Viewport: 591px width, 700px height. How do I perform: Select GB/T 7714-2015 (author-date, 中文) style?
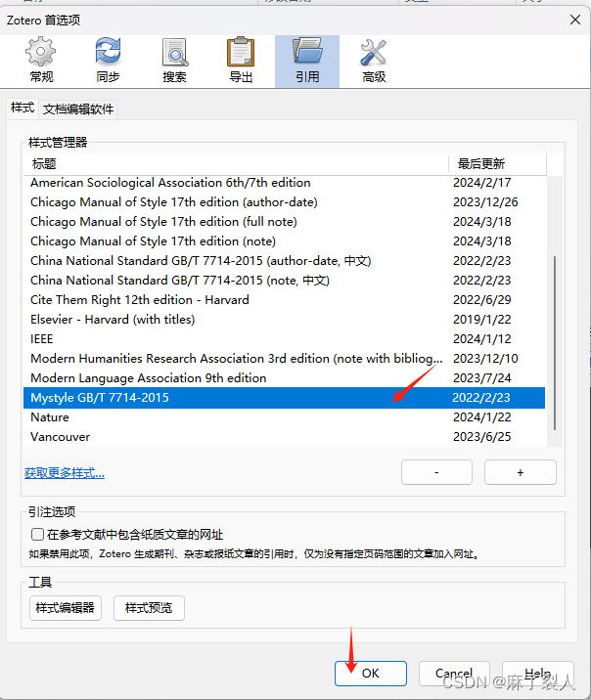coord(284,261)
